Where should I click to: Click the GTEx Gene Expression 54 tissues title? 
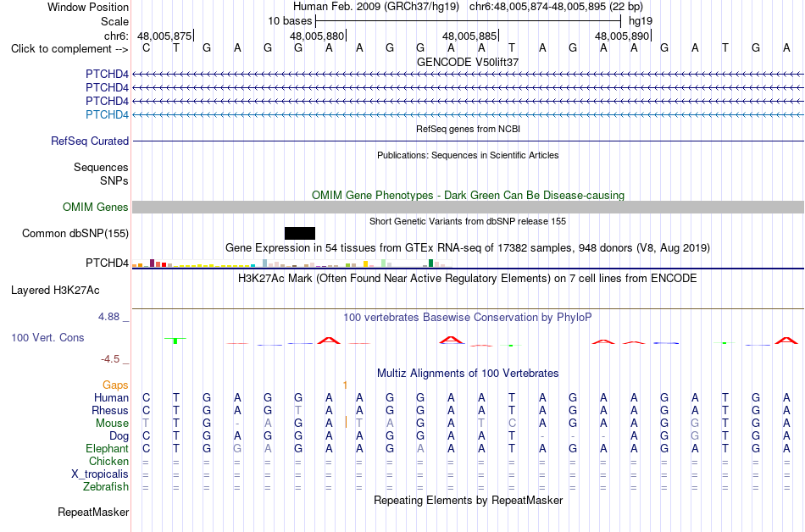point(468,248)
